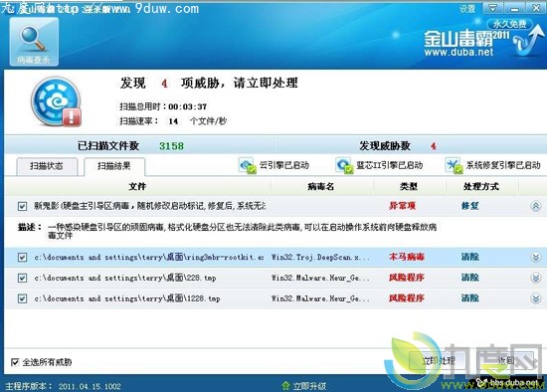
Task: Uncheck the 新鬼影 boot sector virus row
Action: click(x=22, y=206)
